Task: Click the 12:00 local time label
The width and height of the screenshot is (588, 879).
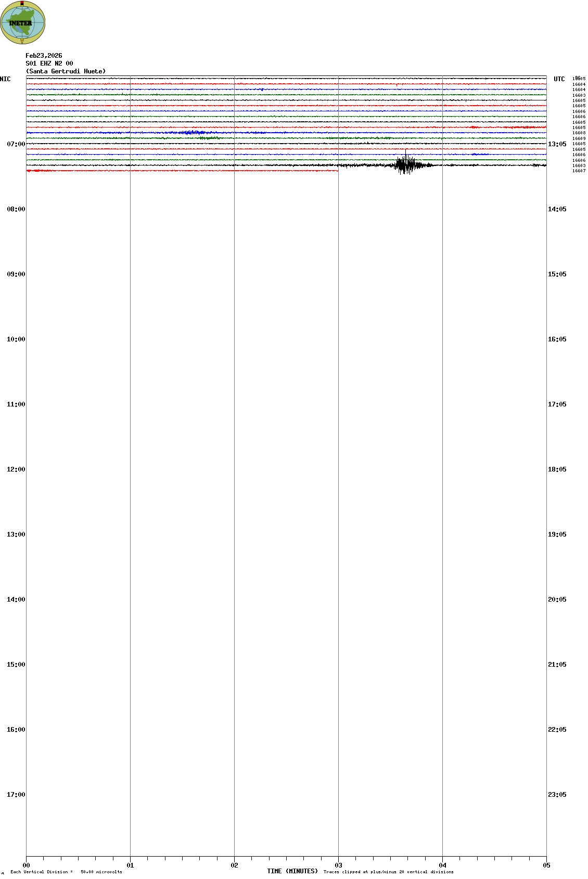Action: (16, 469)
